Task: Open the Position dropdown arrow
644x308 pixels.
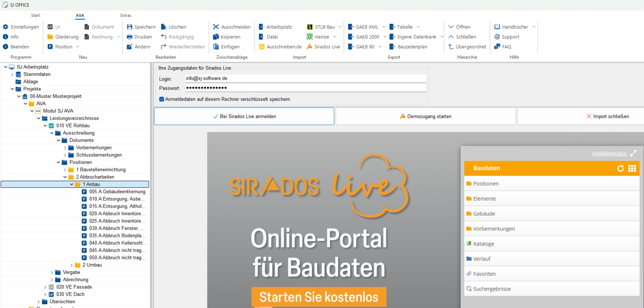Action: 78,47
